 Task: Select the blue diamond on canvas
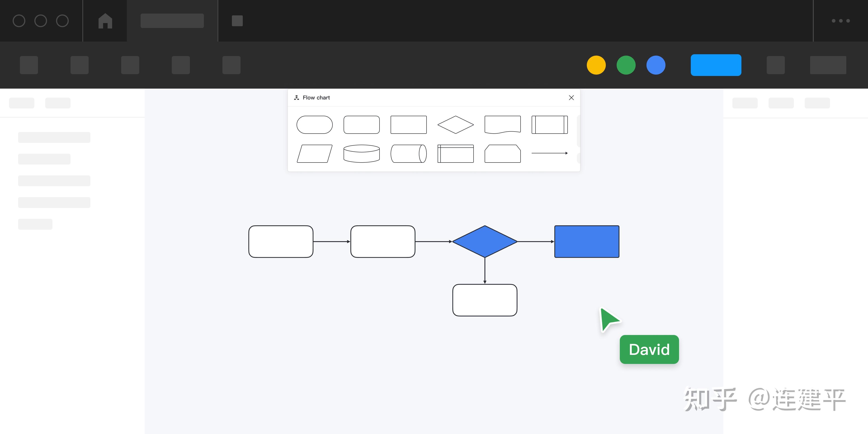coord(485,242)
